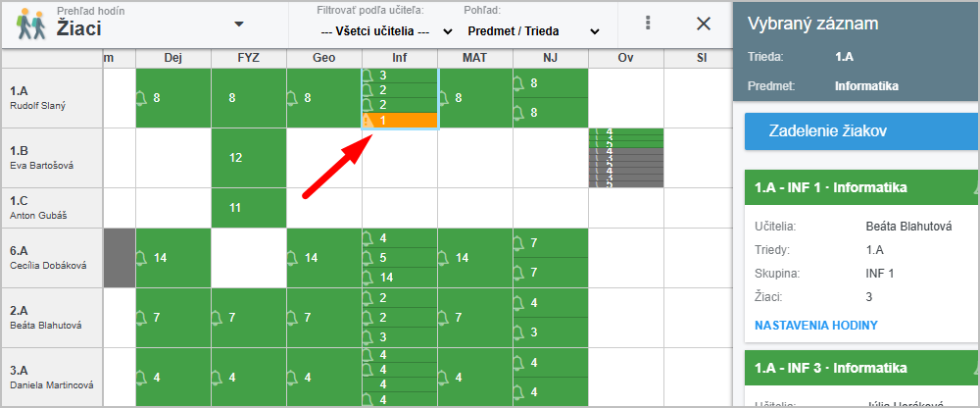Open the Predmet / Trieda view dropdown
Screen dimensions: 980x408
click(x=532, y=31)
